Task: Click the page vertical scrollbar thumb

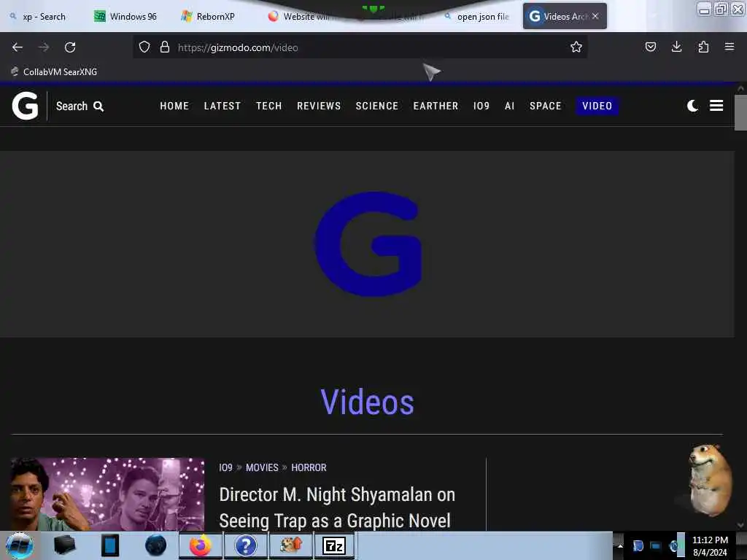Action: [x=740, y=113]
